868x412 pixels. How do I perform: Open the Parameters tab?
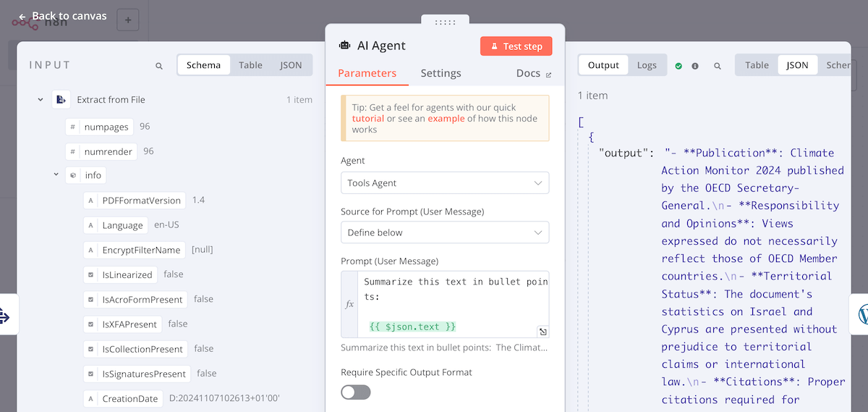367,73
